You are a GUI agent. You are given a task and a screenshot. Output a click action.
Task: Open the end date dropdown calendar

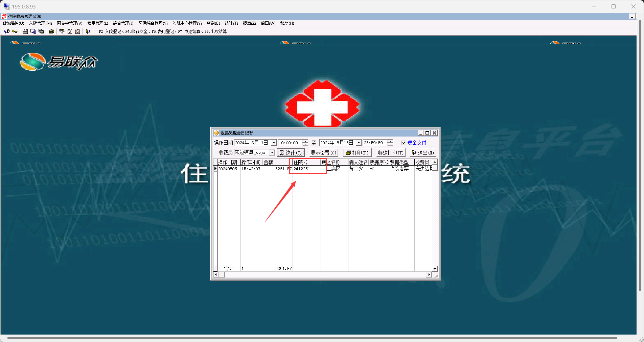click(x=359, y=143)
